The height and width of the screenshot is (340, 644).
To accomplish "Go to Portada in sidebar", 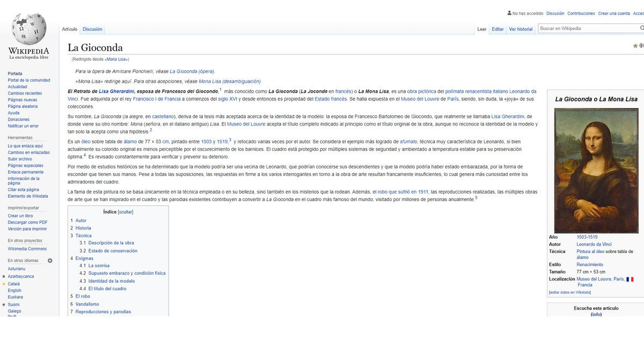I will tap(15, 73).
